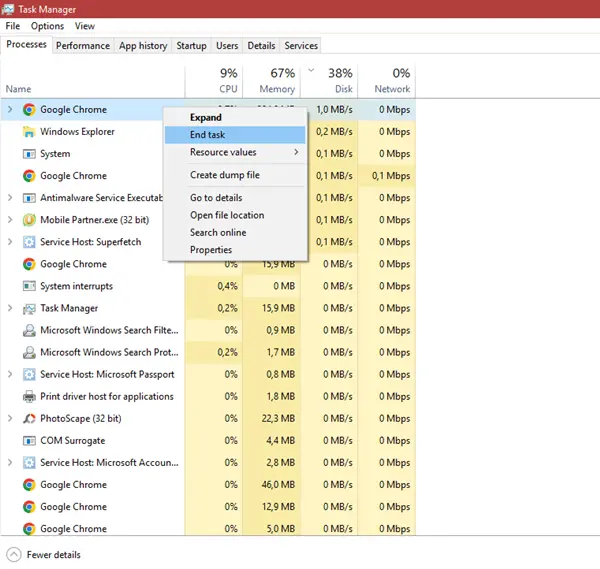This screenshot has height=569, width=600.
Task: Sort by the Network column header
Action: pos(387,82)
